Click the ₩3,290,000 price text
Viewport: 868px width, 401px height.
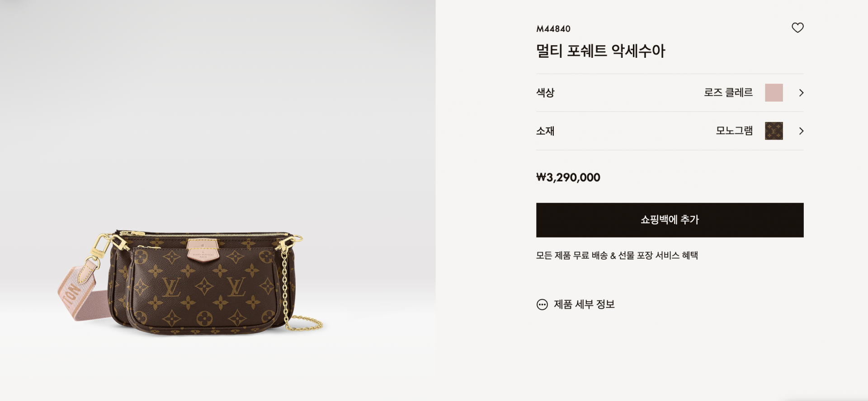click(x=568, y=177)
